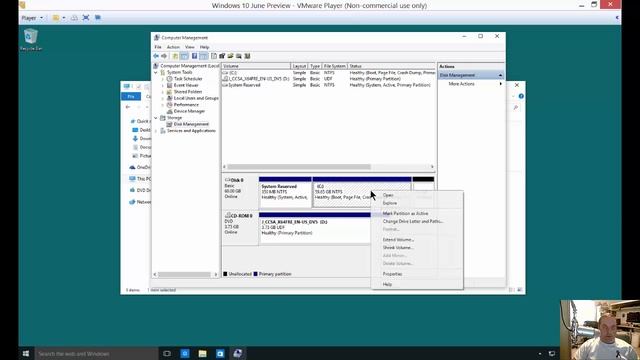Expand Services and Applications node
Image resolution: width=640 pixels, height=360 pixels.
coord(156,131)
